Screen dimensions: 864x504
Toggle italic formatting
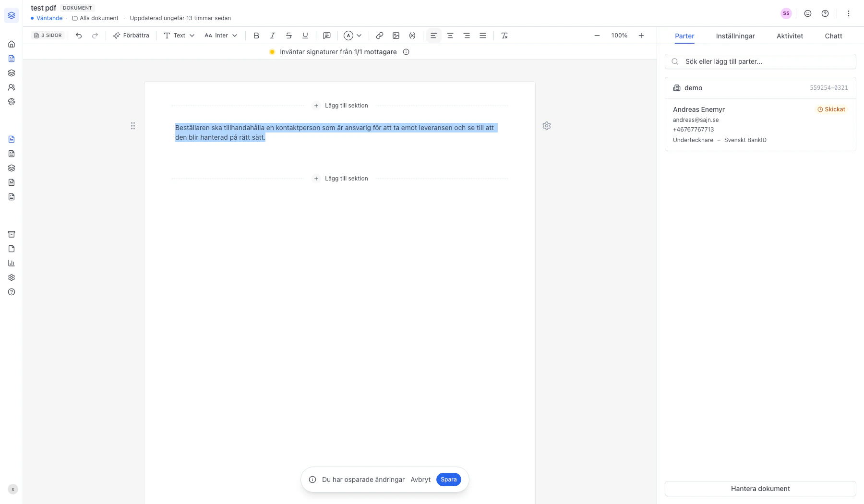(273, 36)
